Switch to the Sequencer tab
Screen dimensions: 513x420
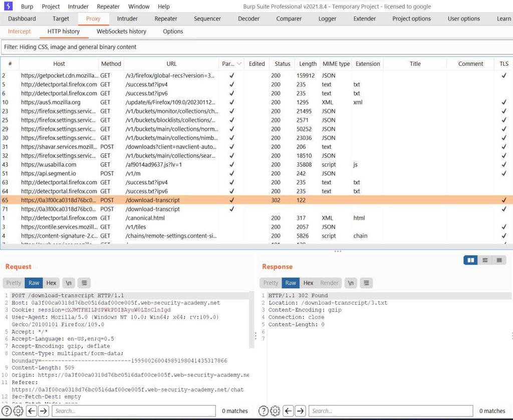click(207, 19)
